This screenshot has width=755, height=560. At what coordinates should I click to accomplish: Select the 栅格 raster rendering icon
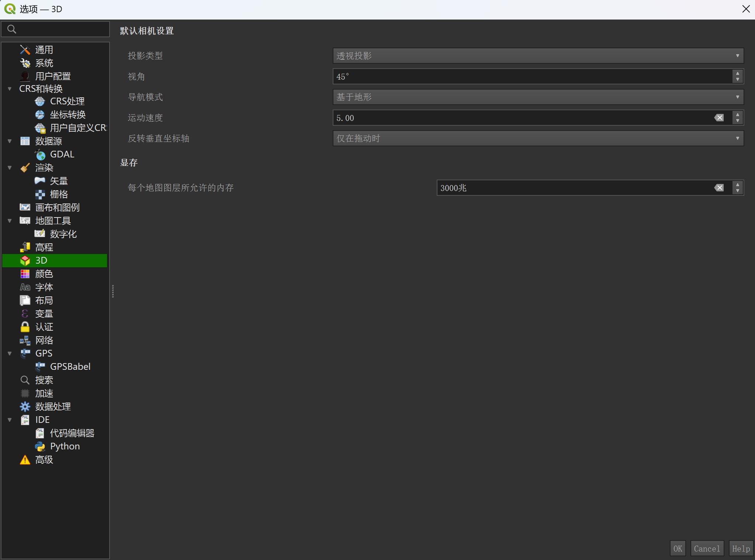[40, 194]
